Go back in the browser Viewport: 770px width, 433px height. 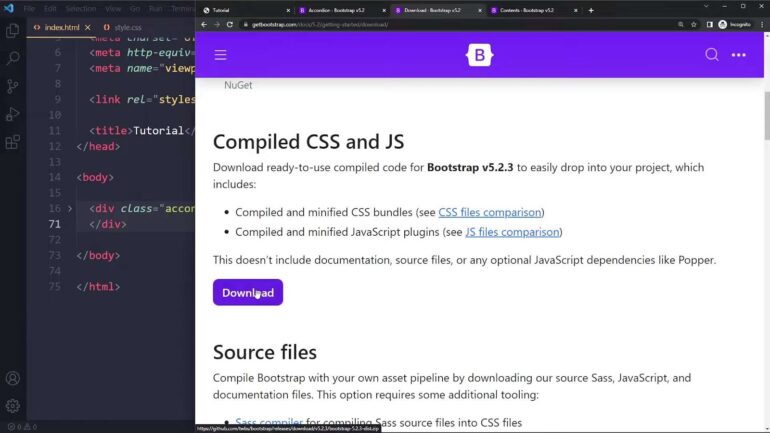point(204,25)
